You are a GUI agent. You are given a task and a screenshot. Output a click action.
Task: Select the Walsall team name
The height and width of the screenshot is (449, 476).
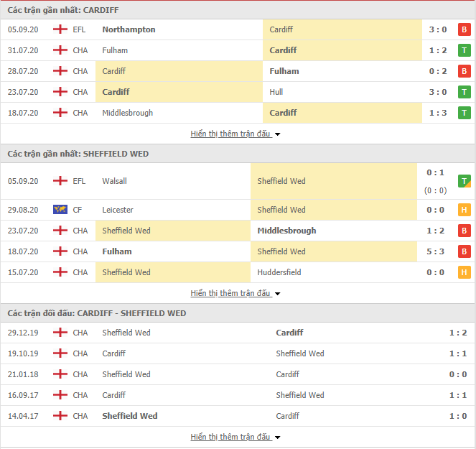[x=114, y=181]
